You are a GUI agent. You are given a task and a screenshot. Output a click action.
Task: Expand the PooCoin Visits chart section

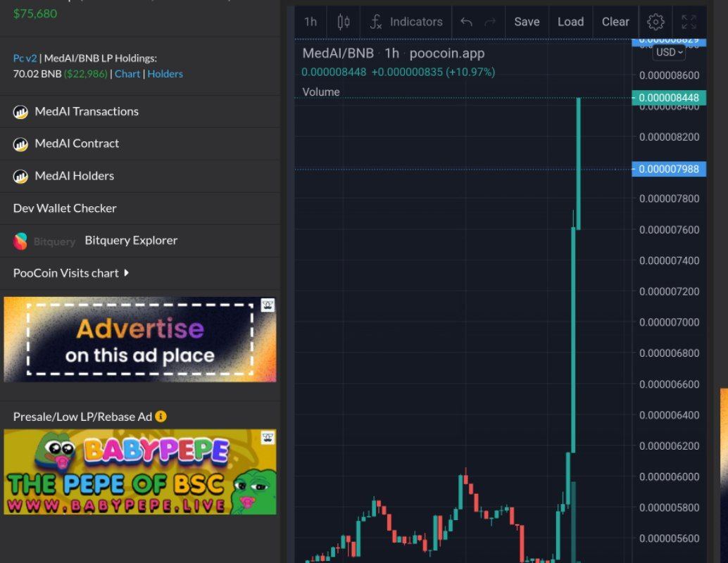click(x=66, y=273)
